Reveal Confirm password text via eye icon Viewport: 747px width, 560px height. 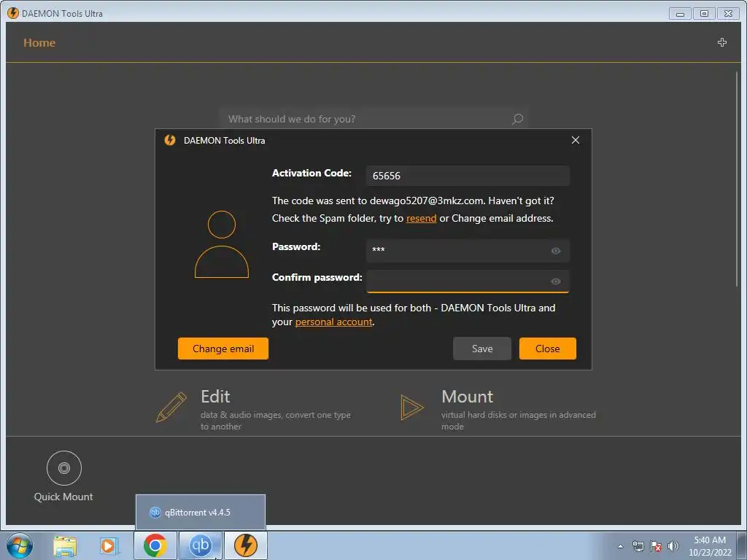[x=555, y=281]
